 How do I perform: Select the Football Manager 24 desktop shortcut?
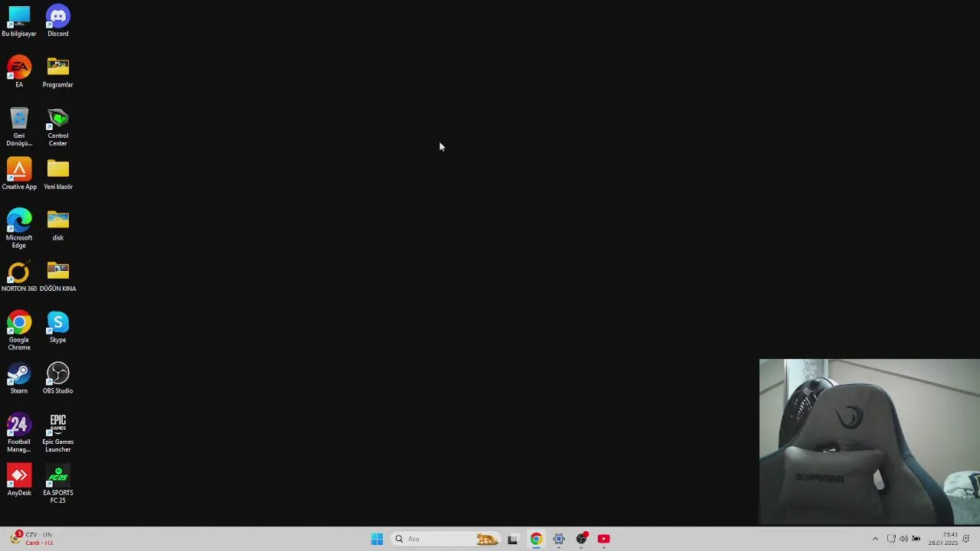(19, 433)
